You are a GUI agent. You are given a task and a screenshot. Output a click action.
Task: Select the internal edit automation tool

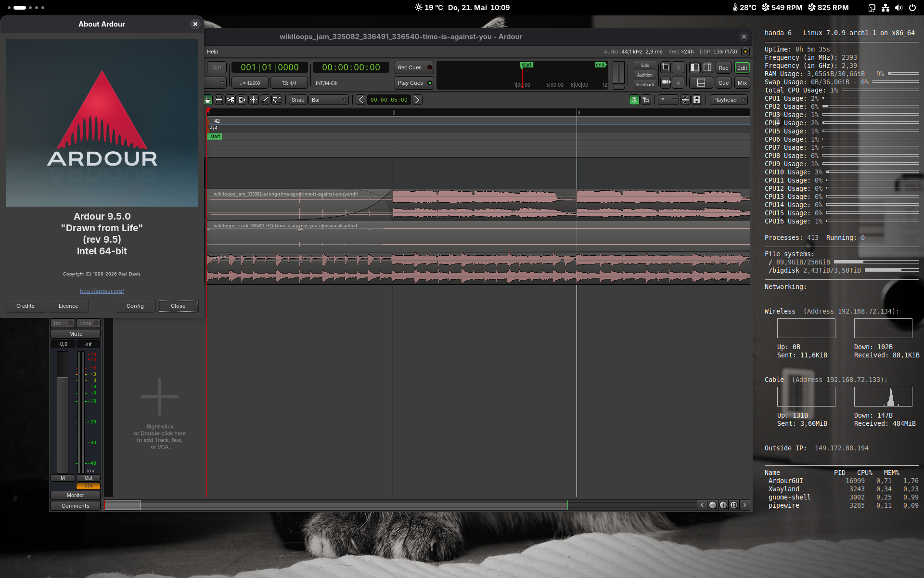pos(277,100)
